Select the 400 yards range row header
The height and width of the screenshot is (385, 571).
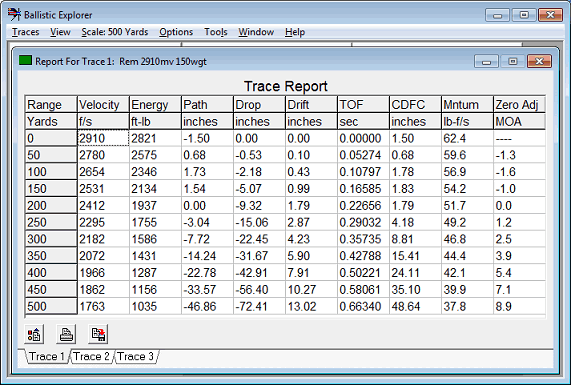pyautogui.click(x=51, y=272)
